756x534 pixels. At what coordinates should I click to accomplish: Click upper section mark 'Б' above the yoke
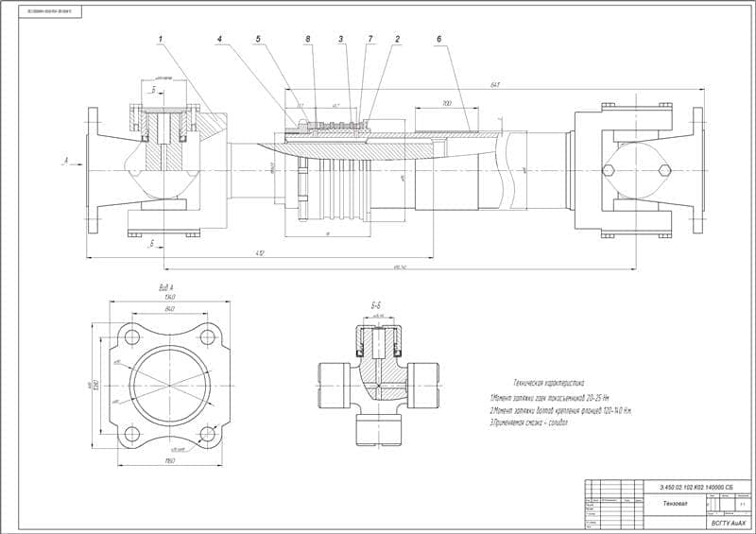[154, 90]
